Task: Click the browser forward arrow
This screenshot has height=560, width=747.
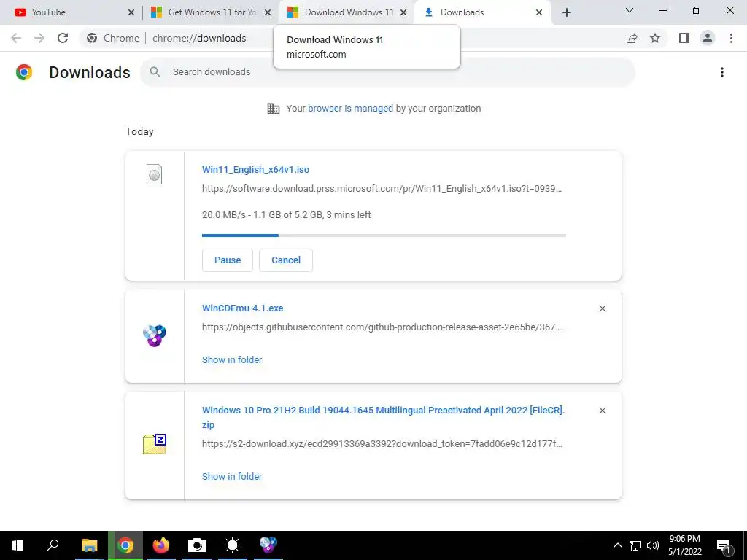Action: [39, 38]
